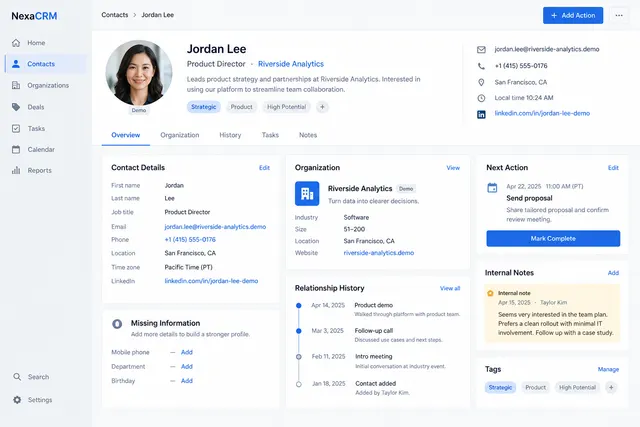Click the Internal note from Taylor Kim
640x427 pixels.
pyautogui.click(x=552, y=313)
